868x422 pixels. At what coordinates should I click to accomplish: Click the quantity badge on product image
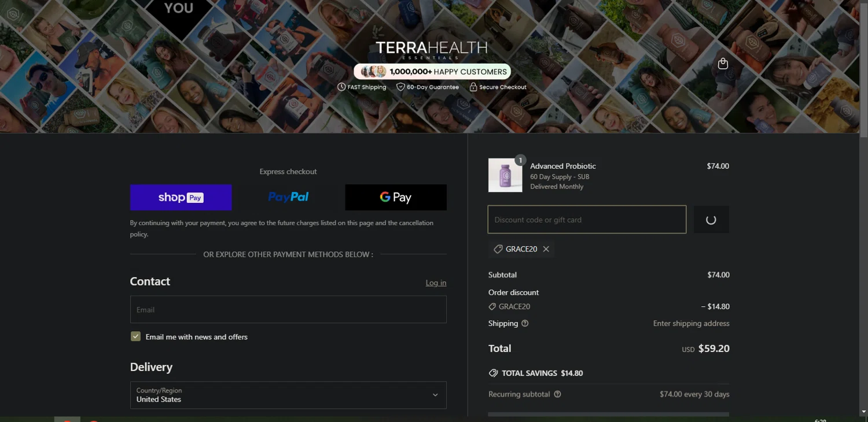tap(520, 160)
